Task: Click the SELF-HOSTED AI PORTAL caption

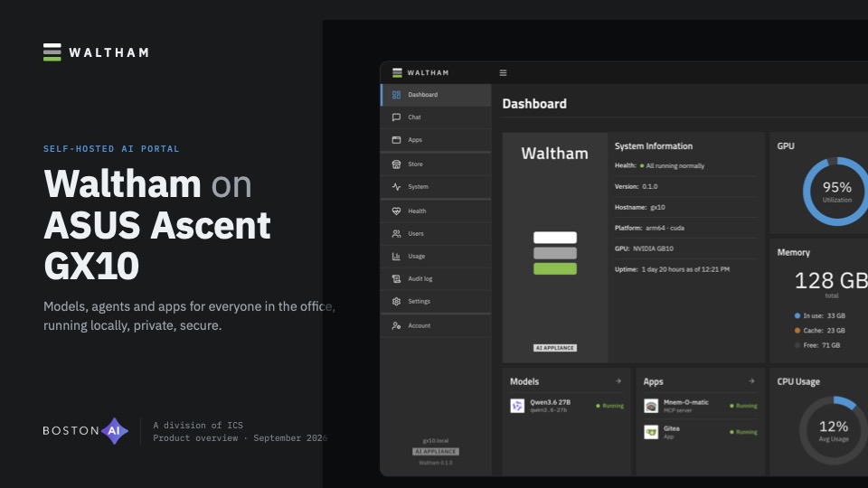Action: [111, 149]
